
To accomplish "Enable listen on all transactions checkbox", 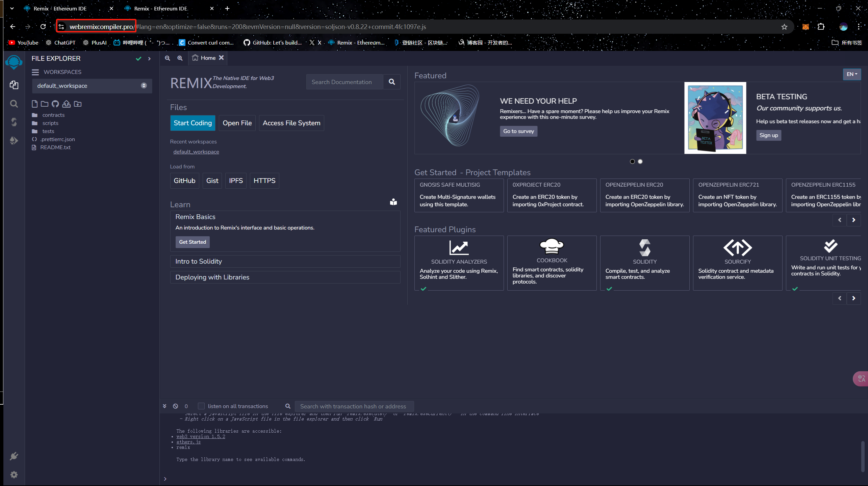I will pos(201,406).
